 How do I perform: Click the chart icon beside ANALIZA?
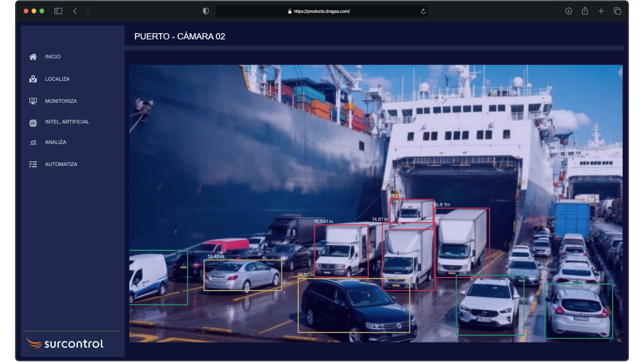tap(33, 143)
